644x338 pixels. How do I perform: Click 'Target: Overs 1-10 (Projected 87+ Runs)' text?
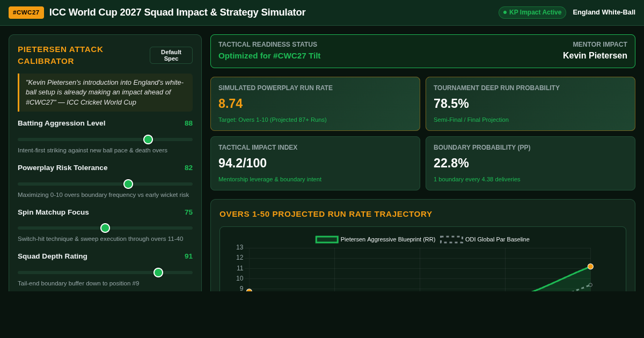click(273, 120)
